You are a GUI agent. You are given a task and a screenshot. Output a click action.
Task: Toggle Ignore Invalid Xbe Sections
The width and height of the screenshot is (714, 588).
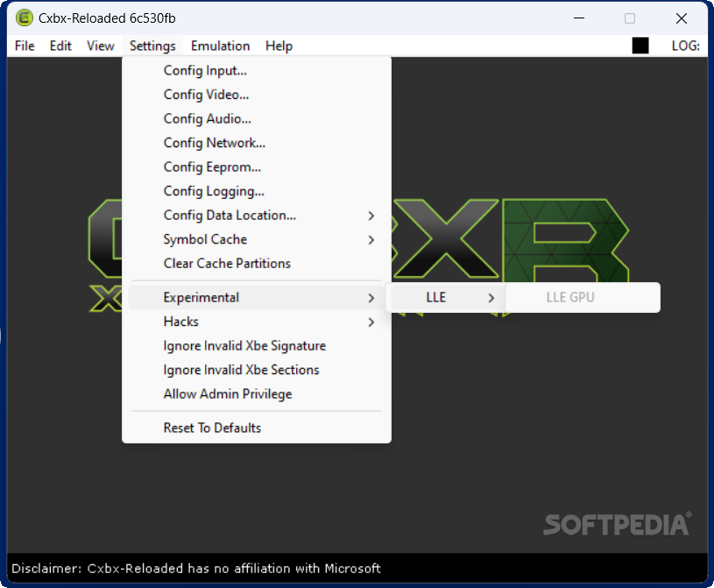pos(257,371)
